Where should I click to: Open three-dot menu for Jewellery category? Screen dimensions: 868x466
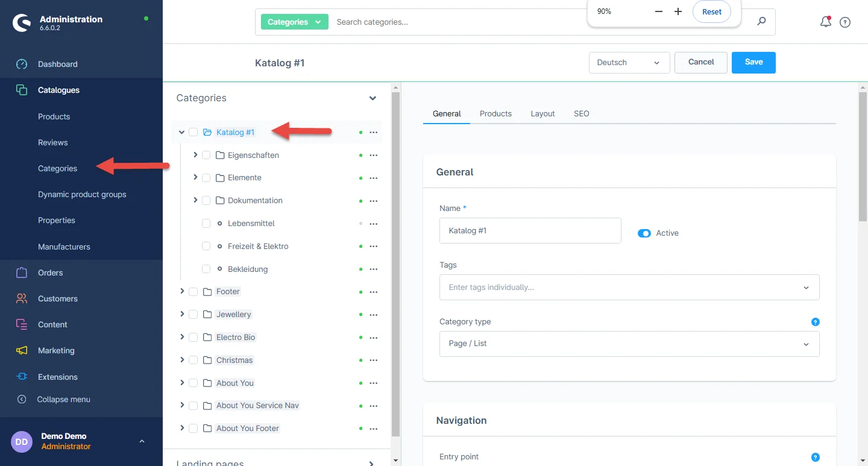click(x=373, y=315)
